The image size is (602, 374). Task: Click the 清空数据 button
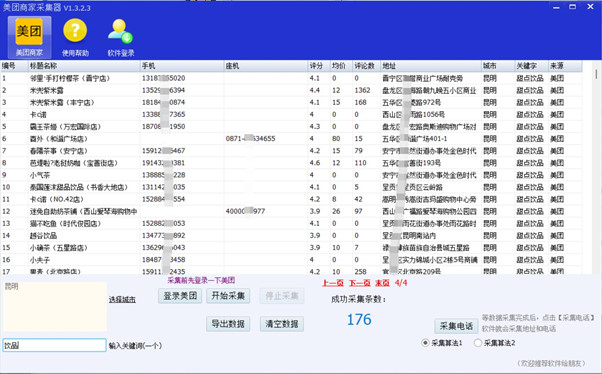282,324
